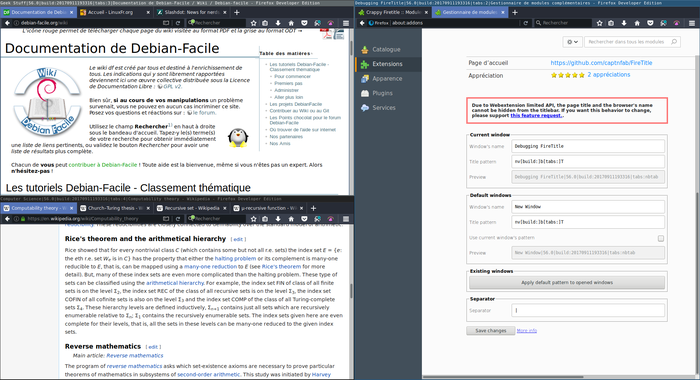700x380 pixels.
Task: Show Wikipedia site security padlock info
Action: click(x=23, y=219)
